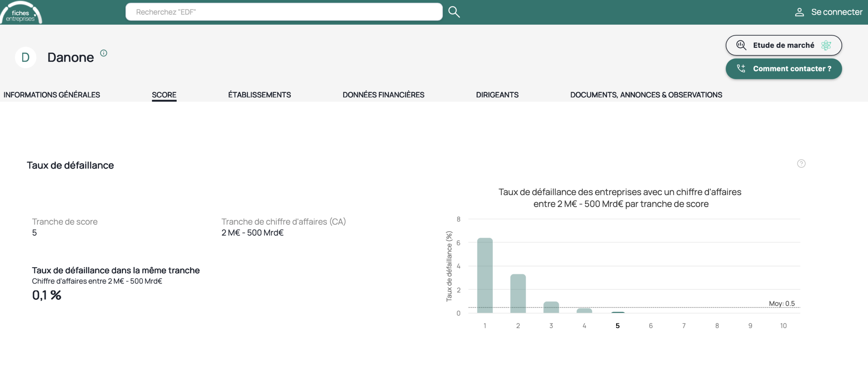Switch to the Établissements tab
This screenshot has height=378, width=868.
pyautogui.click(x=259, y=95)
